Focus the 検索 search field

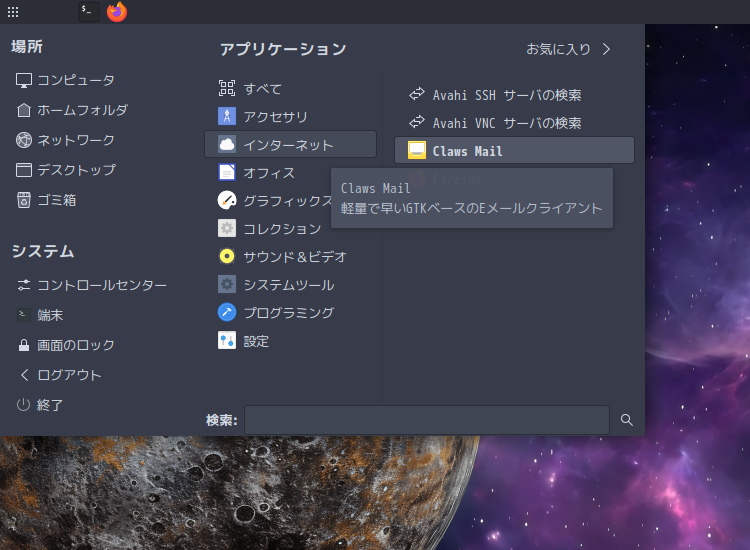click(427, 420)
